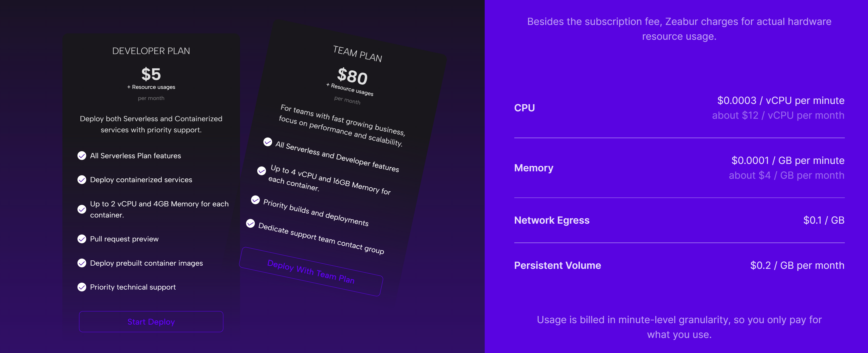
Task: Click checkmark beside Pull request preview
Action: 82,239
